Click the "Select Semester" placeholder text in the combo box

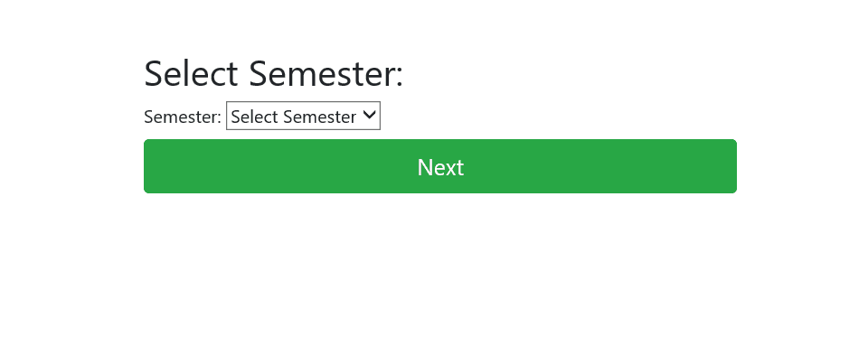(x=293, y=117)
